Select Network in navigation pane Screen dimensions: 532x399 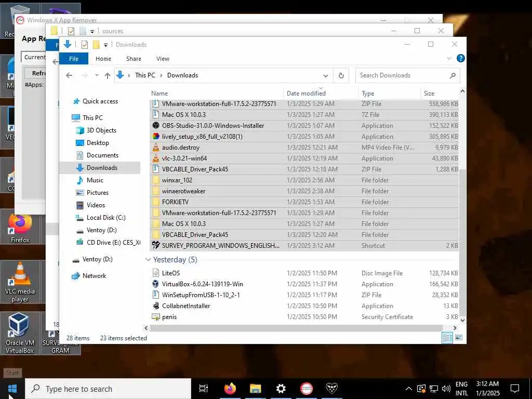pos(95,276)
